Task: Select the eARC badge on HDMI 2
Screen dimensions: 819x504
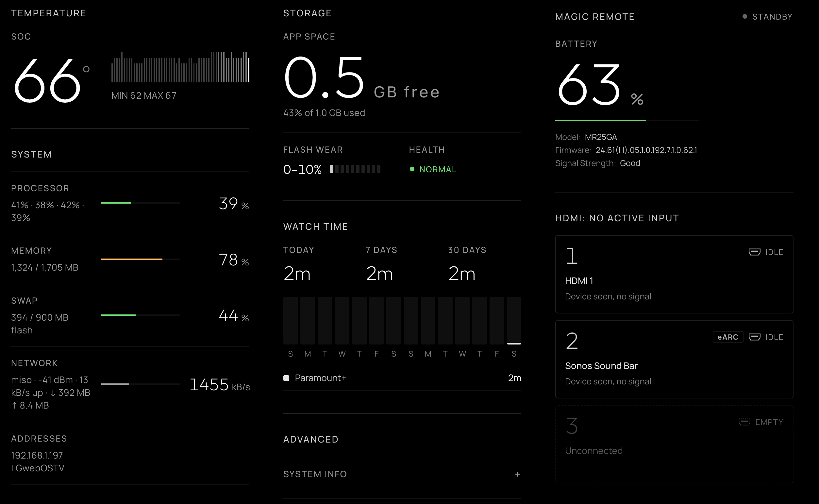Action: [728, 337]
